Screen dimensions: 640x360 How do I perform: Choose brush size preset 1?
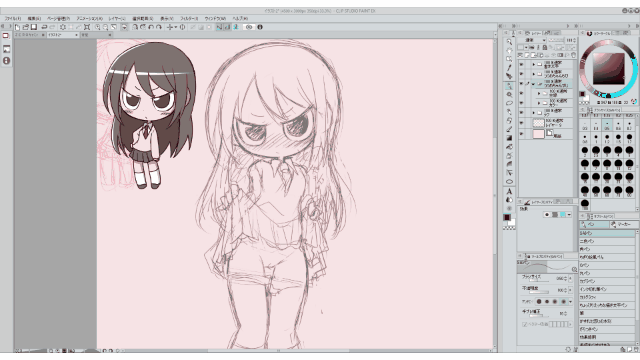point(596,139)
